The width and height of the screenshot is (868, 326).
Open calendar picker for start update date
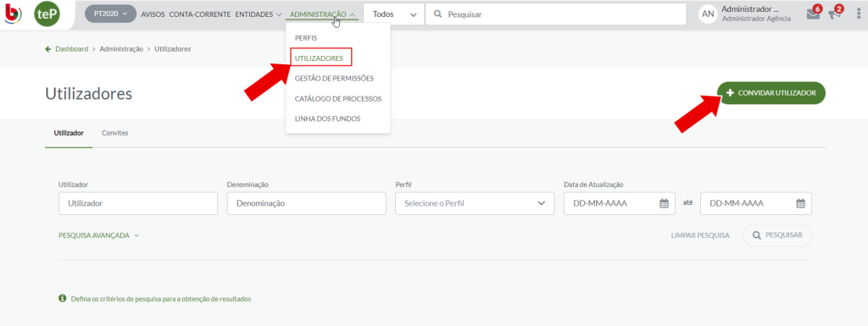pos(665,203)
